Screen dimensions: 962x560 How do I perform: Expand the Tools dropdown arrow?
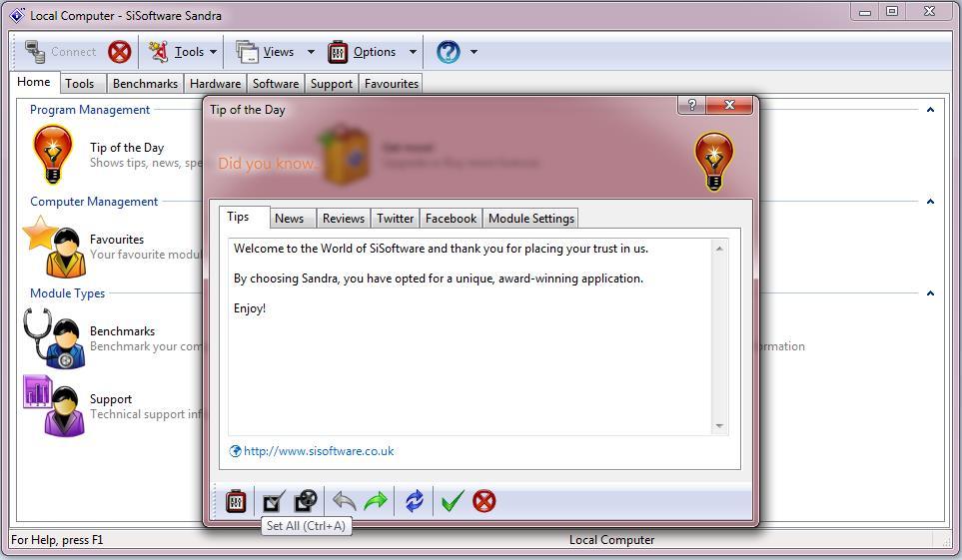click(213, 52)
